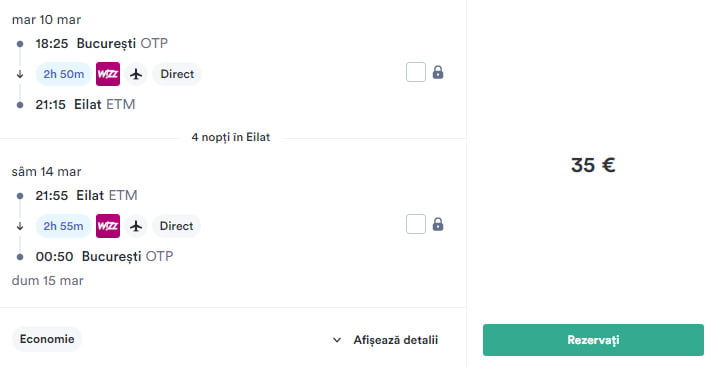Click the Wizz Air logo on return flight
Screen dimensions: 717x367
108,226
